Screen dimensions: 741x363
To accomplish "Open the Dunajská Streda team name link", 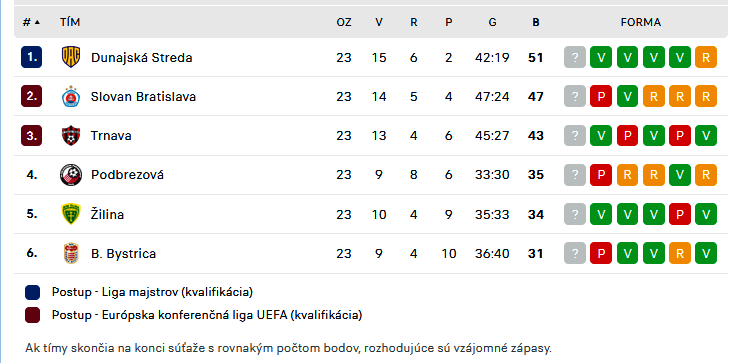I will pyautogui.click(x=141, y=58).
